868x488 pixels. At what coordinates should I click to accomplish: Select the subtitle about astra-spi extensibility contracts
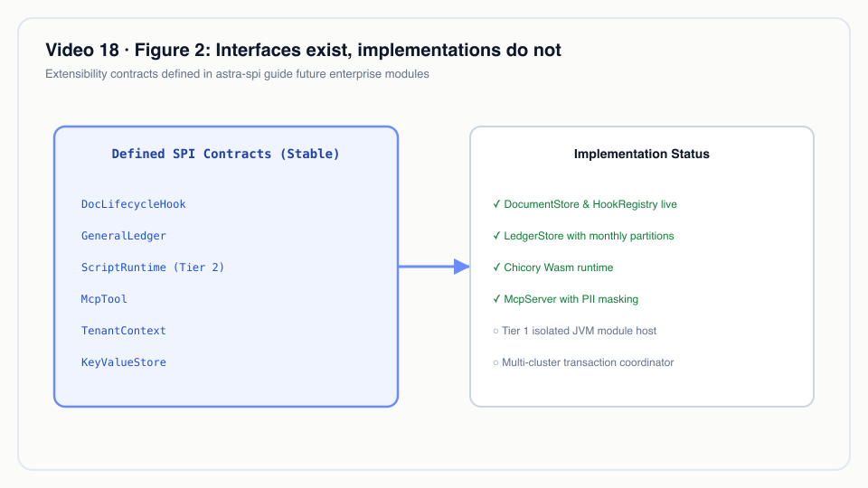[237, 74]
